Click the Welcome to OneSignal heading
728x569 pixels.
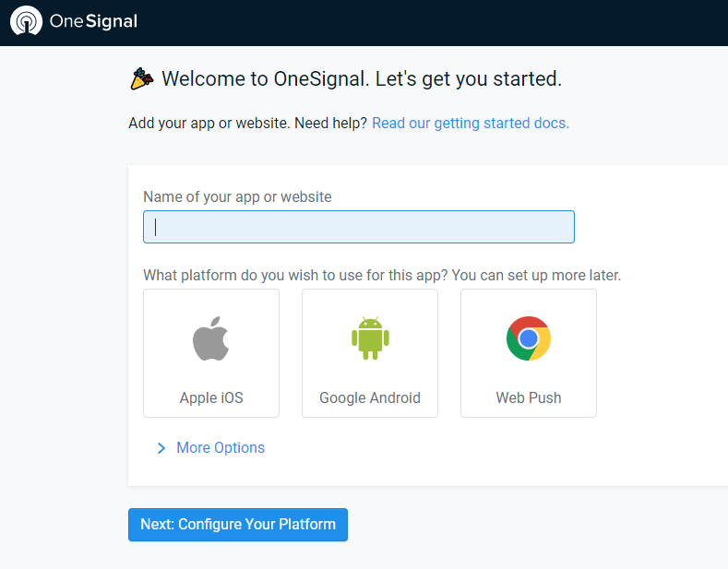(362, 79)
